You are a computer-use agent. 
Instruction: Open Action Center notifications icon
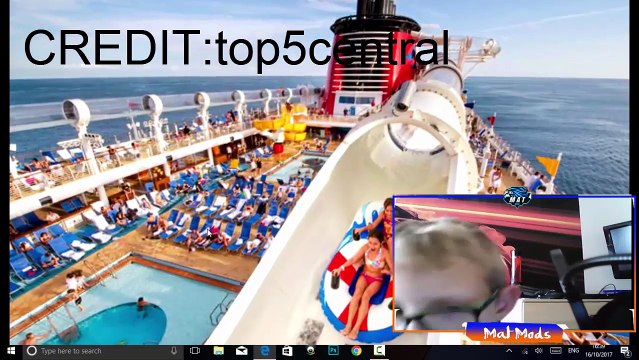tap(625, 351)
